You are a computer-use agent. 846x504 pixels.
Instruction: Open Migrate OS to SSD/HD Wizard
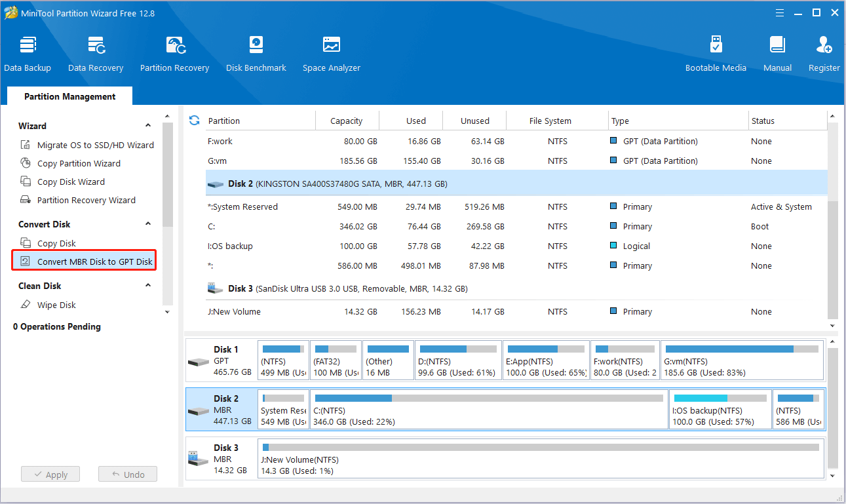tap(96, 145)
